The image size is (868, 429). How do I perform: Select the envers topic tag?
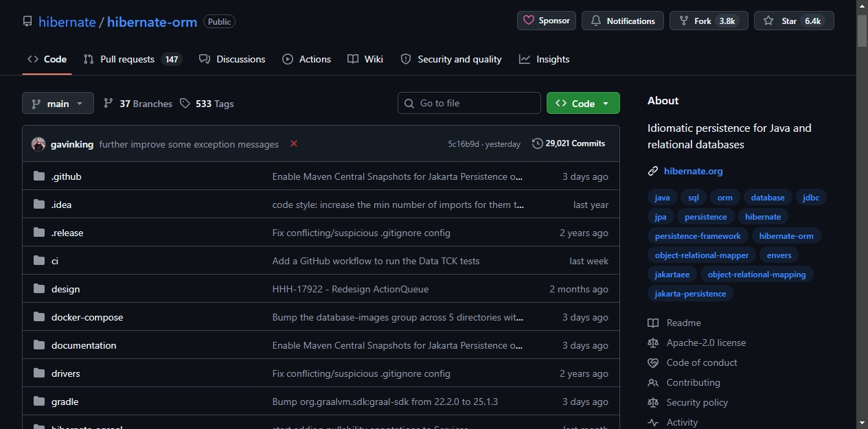coord(779,255)
